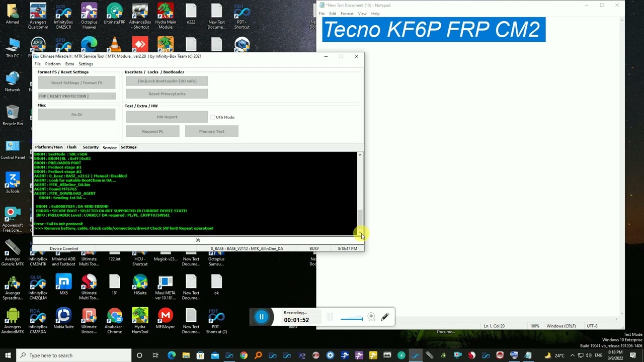This screenshot has height=362, width=644.
Task: Click the recorder pencil annotation icon
Action: (385, 317)
